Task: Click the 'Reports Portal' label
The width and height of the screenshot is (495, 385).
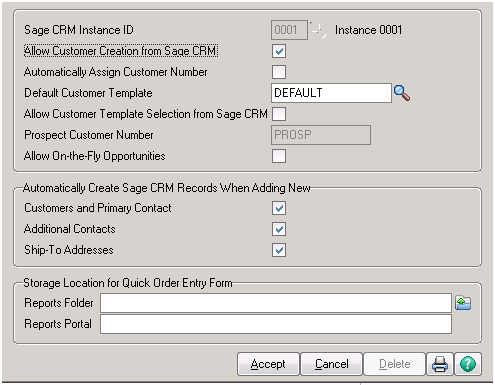Action: point(58,324)
